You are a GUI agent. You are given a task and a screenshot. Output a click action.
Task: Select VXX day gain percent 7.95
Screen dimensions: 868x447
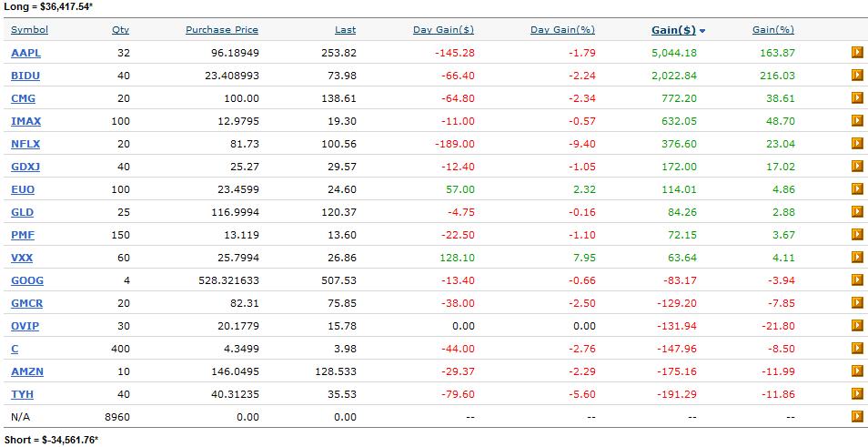click(584, 258)
